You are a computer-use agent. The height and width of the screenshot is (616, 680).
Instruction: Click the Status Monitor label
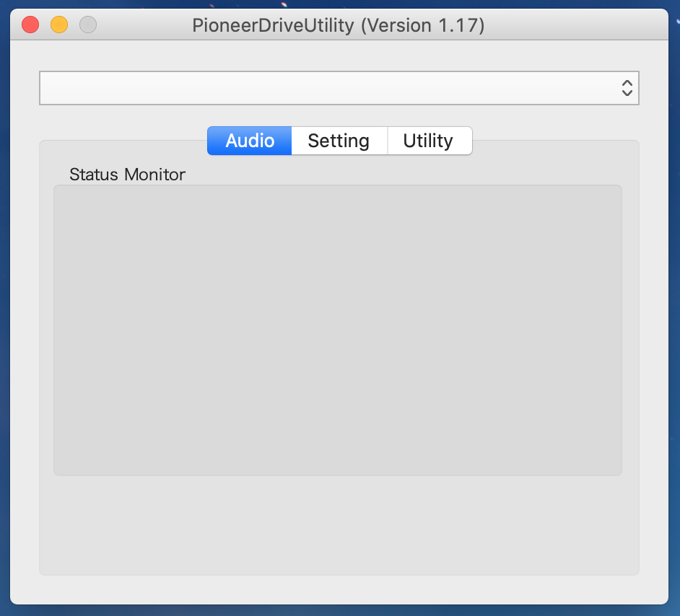[x=127, y=175]
